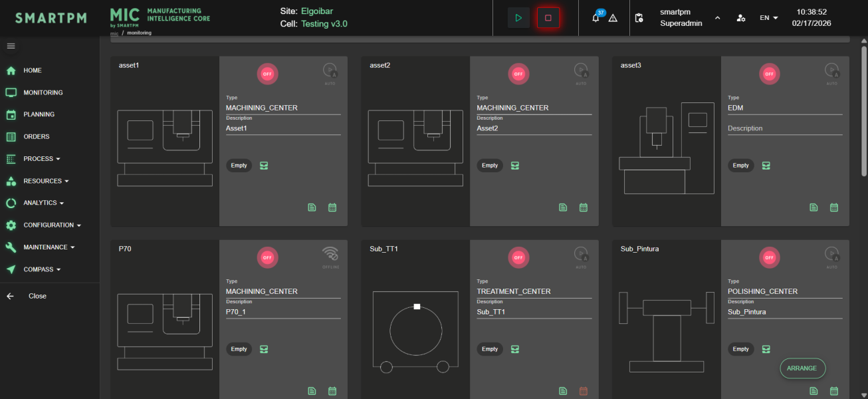Open the clipboard icon in top bar
The image size is (868, 399).
[x=639, y=18]
